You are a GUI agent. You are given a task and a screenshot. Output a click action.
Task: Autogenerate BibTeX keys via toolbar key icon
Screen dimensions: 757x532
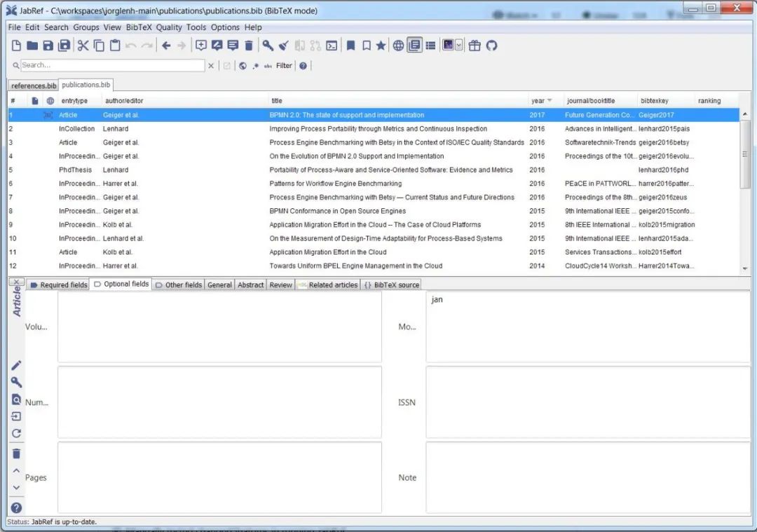pos(268,46)
